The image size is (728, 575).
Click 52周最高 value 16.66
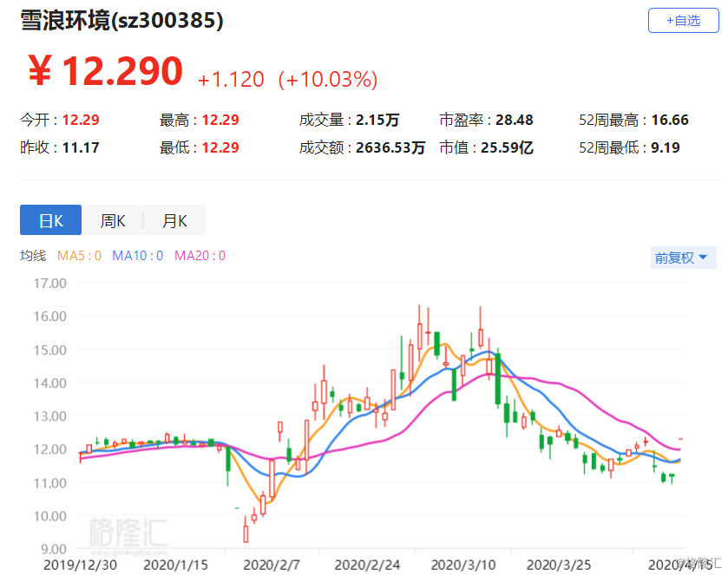pyautogui.click(x=670, y=120)
